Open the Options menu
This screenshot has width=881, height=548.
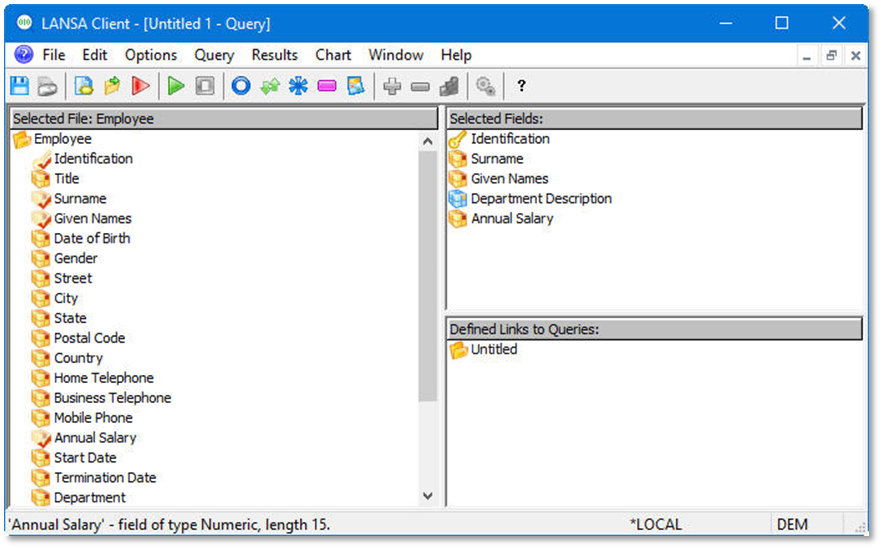pyautogui.click(x=151, y=55)
